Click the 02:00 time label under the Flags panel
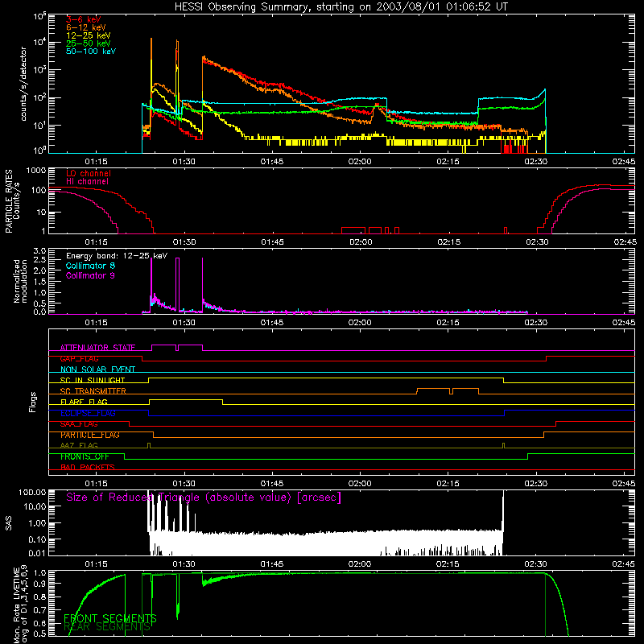Screen dimensions: 644x644 360,484
